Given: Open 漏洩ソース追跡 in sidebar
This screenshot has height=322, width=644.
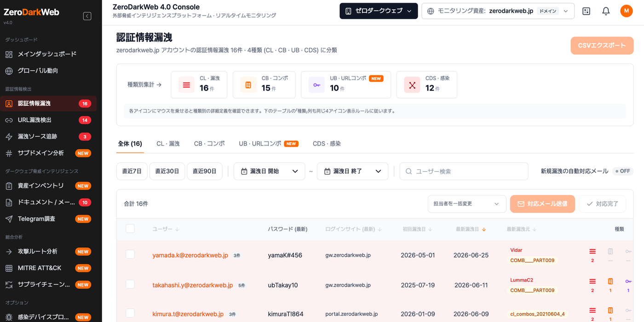Looking at the screenshot, I should click(48, 137).
